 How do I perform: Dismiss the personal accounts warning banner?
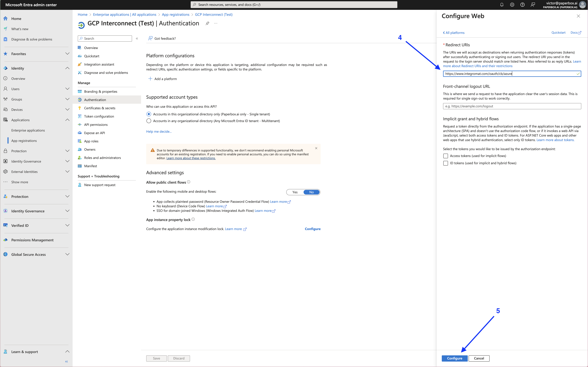pyautogui.click(x=316, y=148)
